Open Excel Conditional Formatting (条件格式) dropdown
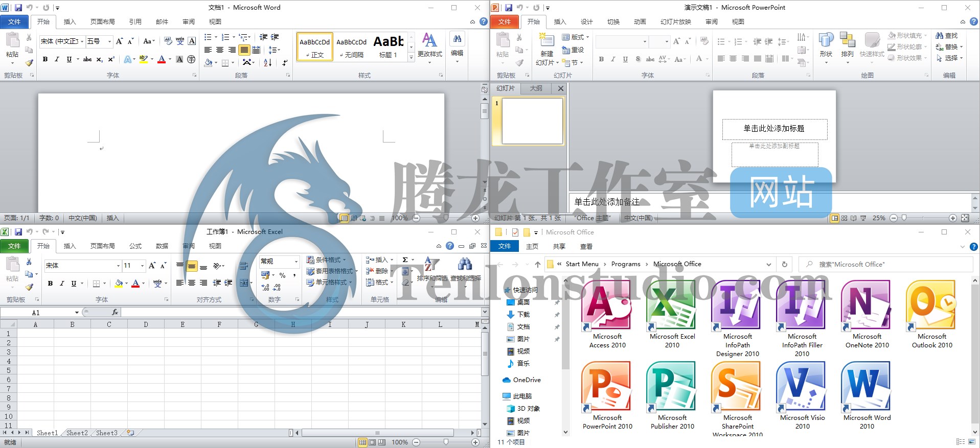 326,260
